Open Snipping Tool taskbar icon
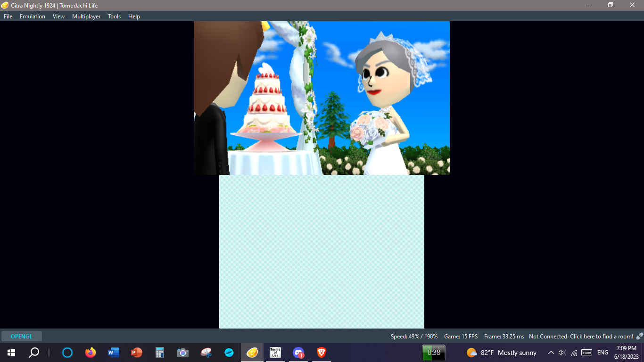Viewport: 644px width, 362px height. click(206, 353)
